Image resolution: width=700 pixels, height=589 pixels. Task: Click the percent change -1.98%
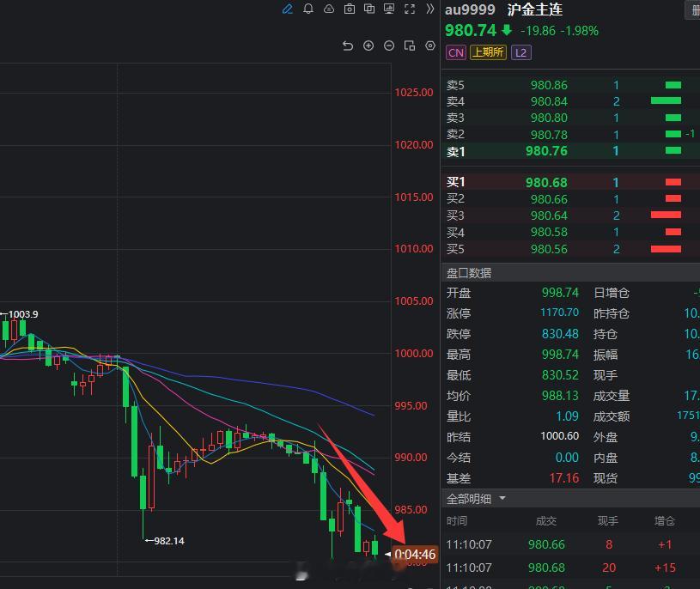click(x=580, y=31)
